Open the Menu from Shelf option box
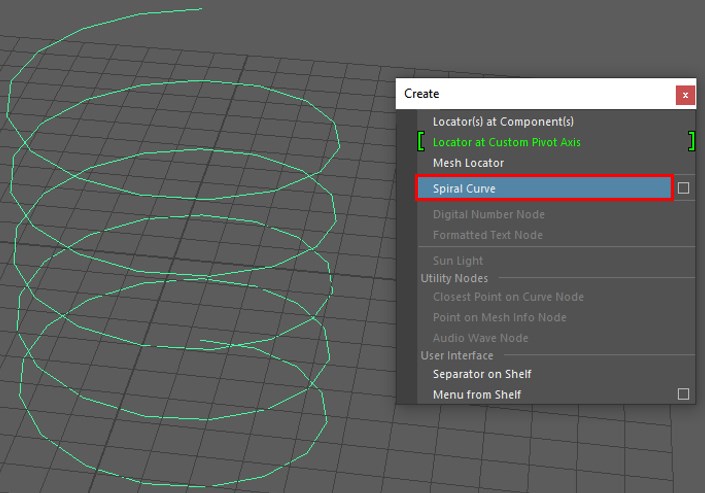 tap(684, 394)
